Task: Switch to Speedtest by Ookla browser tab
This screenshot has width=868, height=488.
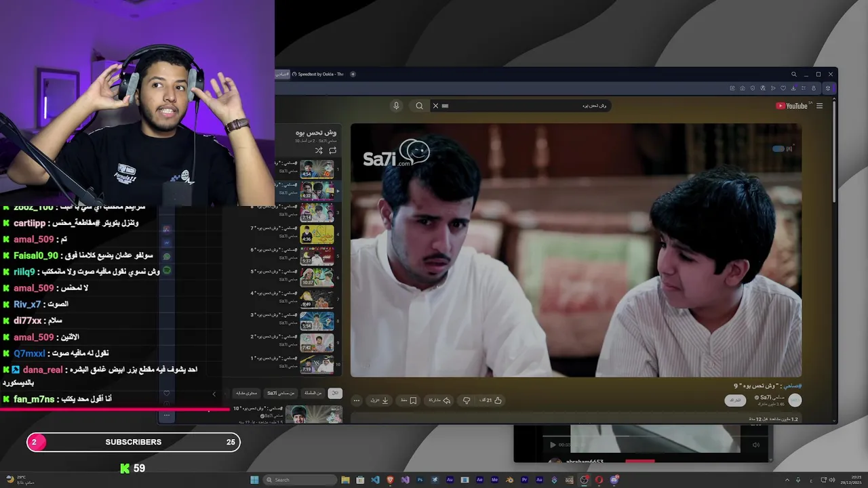Action: tap(319, 74)
